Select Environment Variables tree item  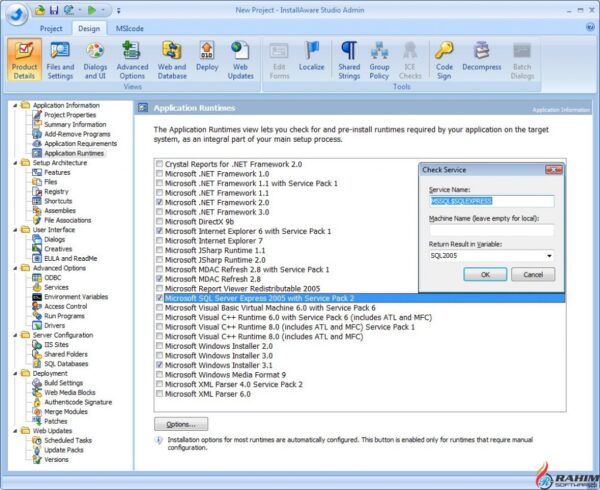[76, 296]
